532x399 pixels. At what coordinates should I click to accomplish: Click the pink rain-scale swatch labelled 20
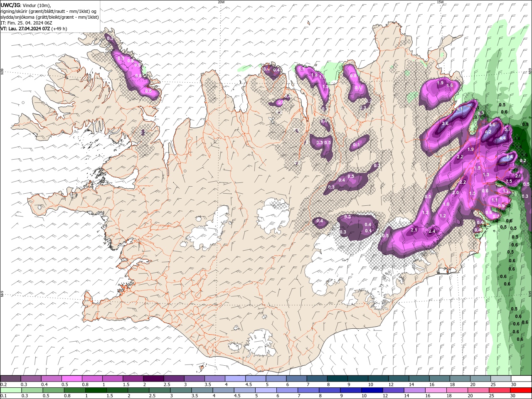[479, 390]
